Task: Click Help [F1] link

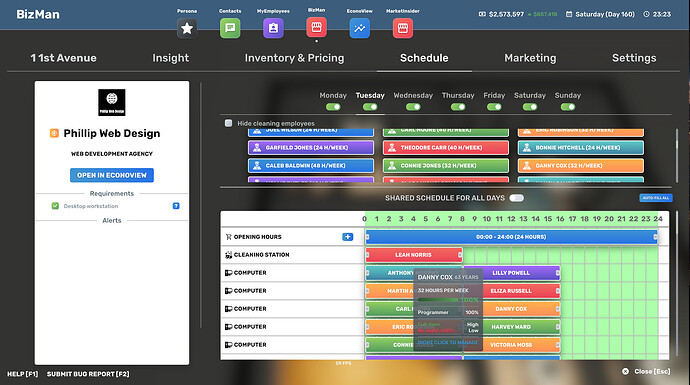Action: pyautogui.click(x=22, y=374)
